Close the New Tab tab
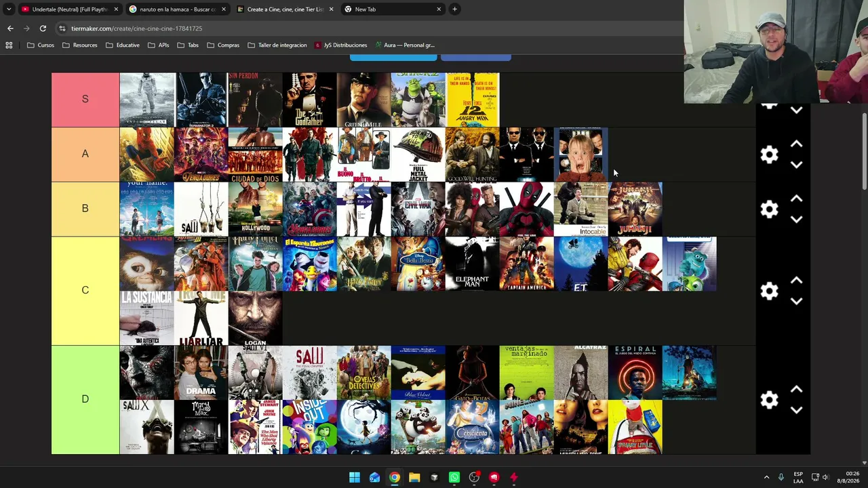 tap(439, 9)
